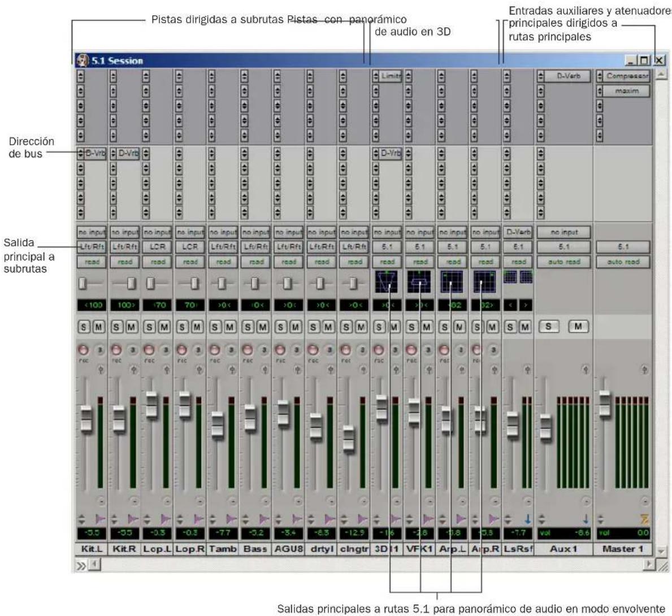This screenshot has width=672, height=616.
Task: Open the surround panner on Arp.R track
Action: [485, 281]
